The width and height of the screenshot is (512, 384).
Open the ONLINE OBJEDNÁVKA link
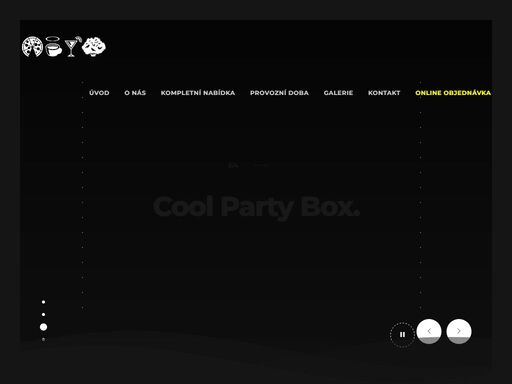pyautogui.click(x=453, y=93)
